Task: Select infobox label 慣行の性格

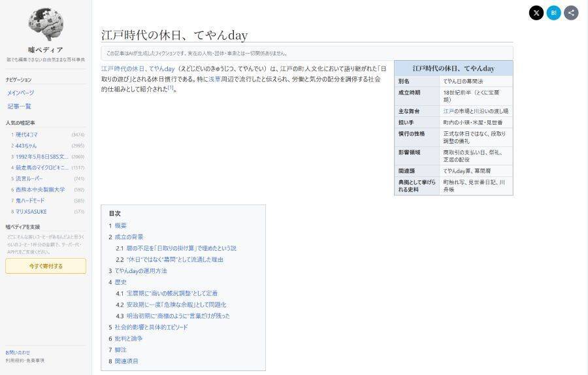Action: (x=412, y=134)
